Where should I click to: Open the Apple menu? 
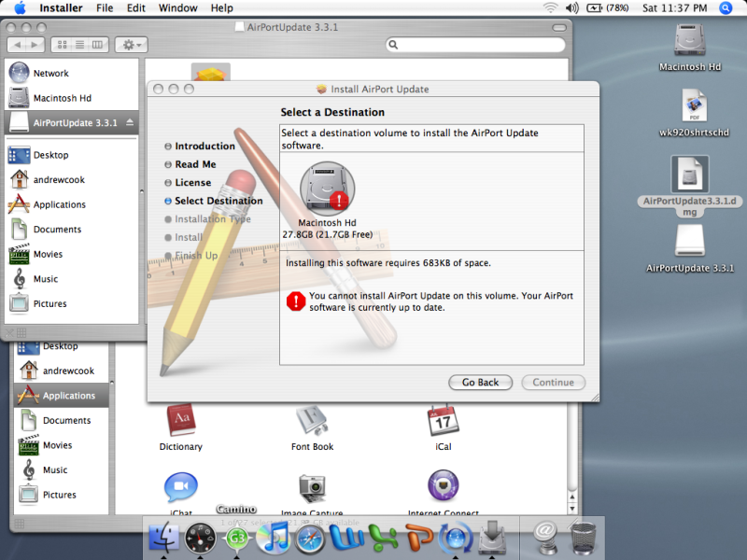coord(20,7)
